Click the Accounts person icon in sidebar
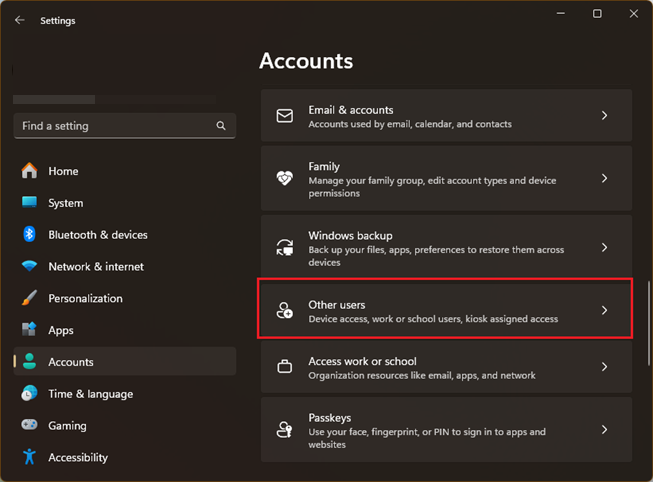The width and height of the screenshot is (653, 482). coord(29,361)
